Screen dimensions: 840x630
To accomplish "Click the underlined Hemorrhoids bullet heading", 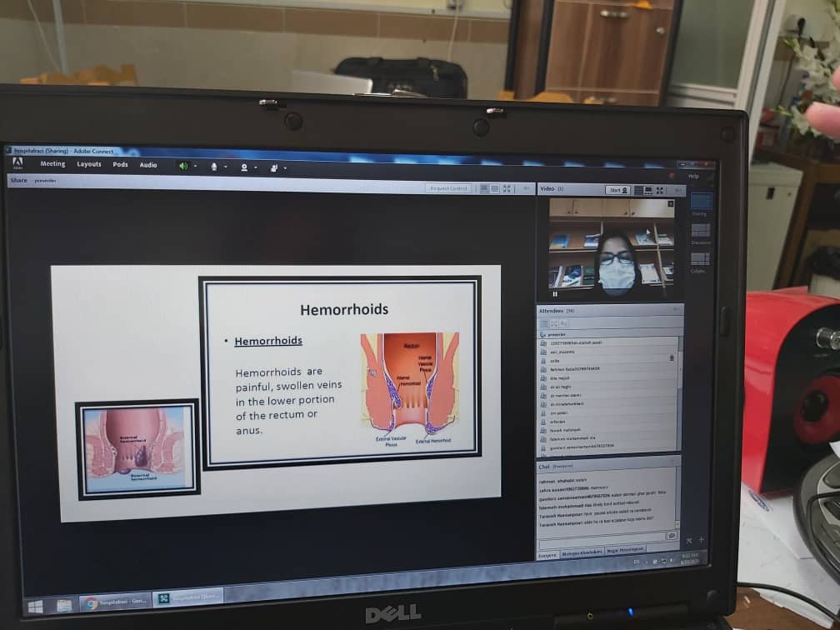I will (268, 341).
